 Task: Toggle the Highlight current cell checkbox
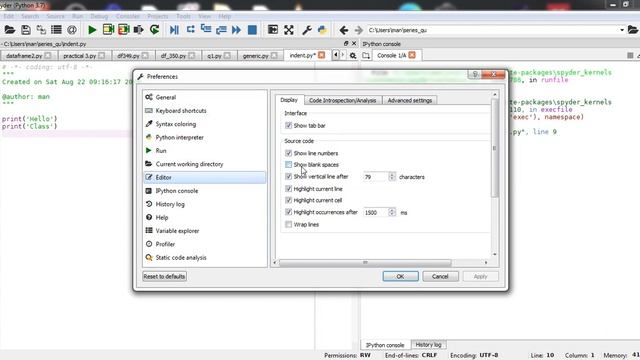289,200
